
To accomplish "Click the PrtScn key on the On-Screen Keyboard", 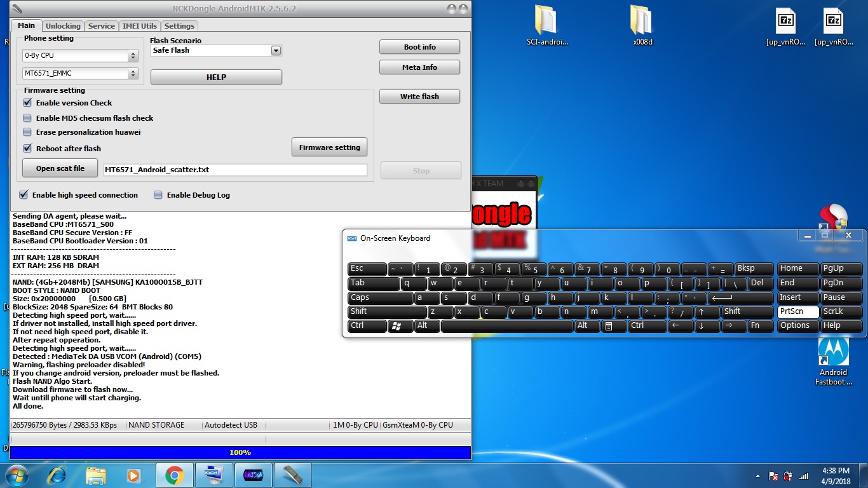I will coord(797,312).
